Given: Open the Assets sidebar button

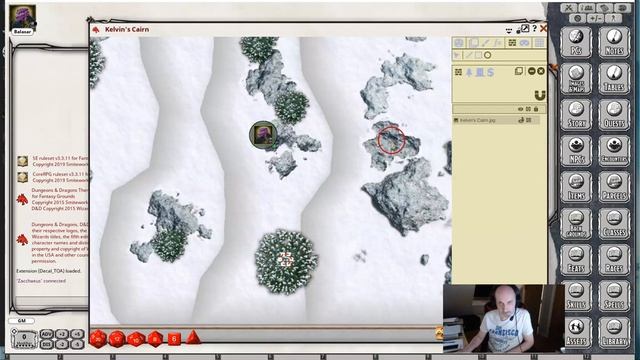Looking at the screenshot, I should pyautogui.click(x=576, y=332).
